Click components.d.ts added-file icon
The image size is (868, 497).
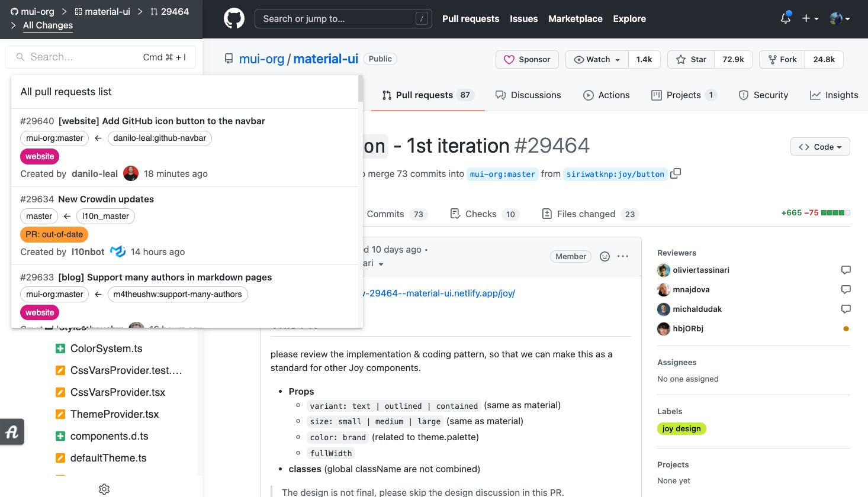click(x=60, y=436)
